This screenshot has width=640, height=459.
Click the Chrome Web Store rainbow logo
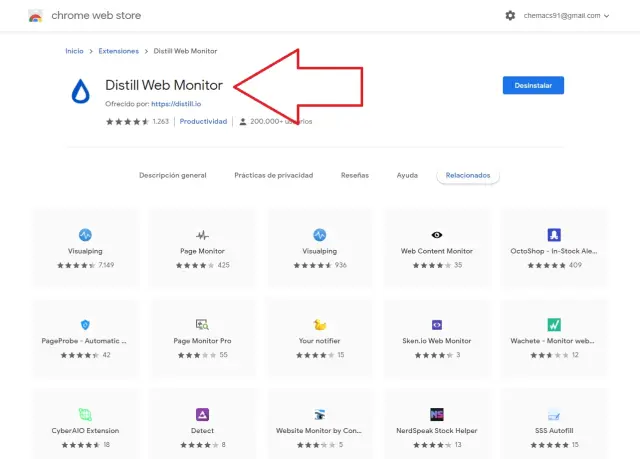pos(35,16)
